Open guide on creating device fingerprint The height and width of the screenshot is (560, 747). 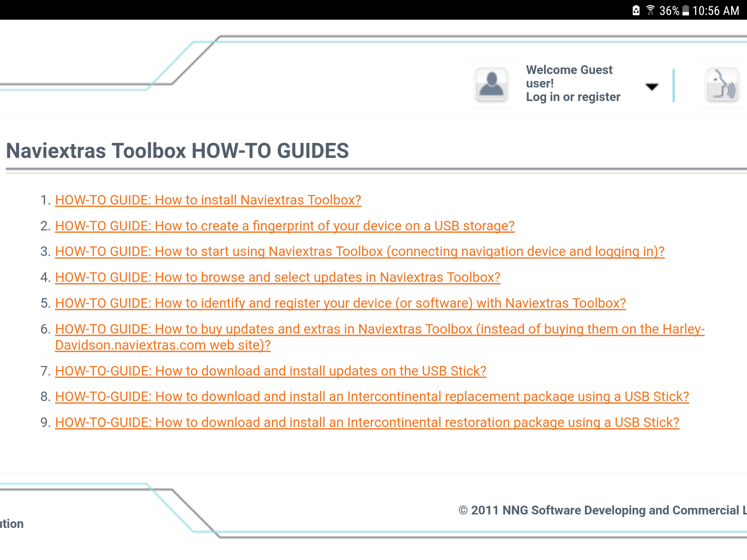point(285,226)
